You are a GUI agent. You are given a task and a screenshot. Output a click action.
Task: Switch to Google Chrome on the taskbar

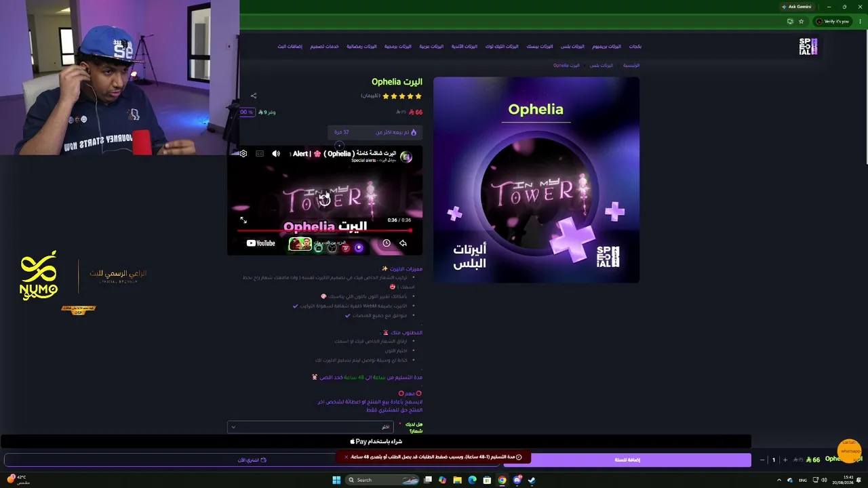click(502, 480)
